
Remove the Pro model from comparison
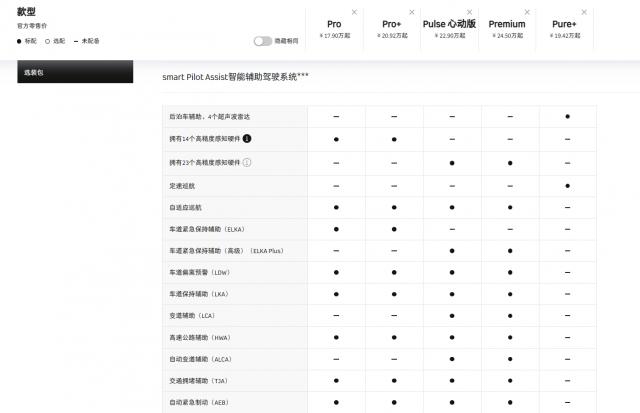[x=353, y=12]
